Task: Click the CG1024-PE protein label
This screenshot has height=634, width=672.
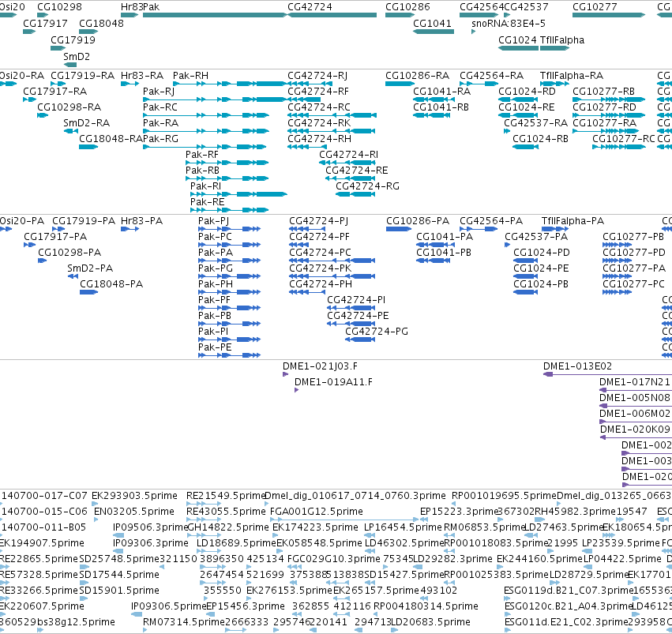Action: tap(541, 268)
